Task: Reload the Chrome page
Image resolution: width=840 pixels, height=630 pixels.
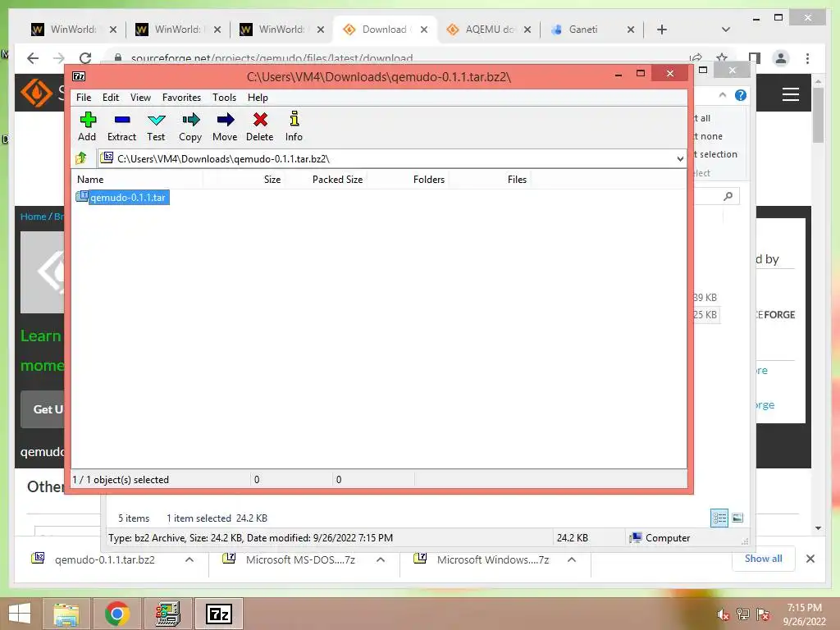Action: click(x=84, y=58)
